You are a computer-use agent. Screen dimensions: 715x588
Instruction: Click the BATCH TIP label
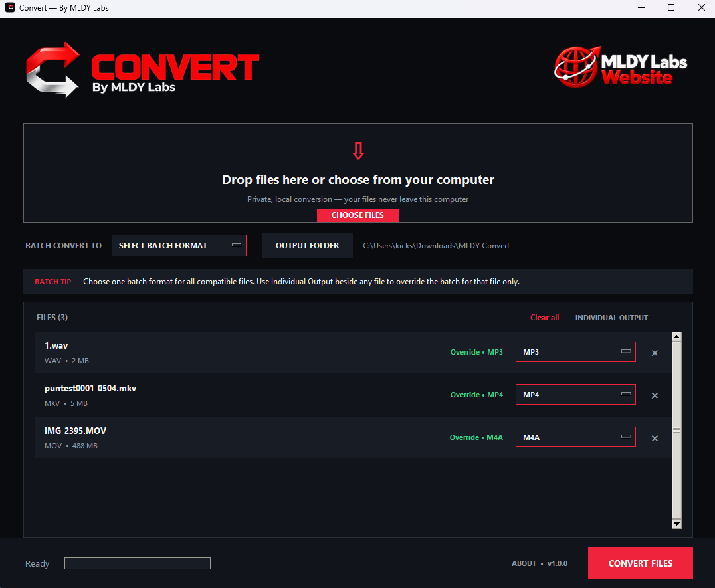(53, 282)
